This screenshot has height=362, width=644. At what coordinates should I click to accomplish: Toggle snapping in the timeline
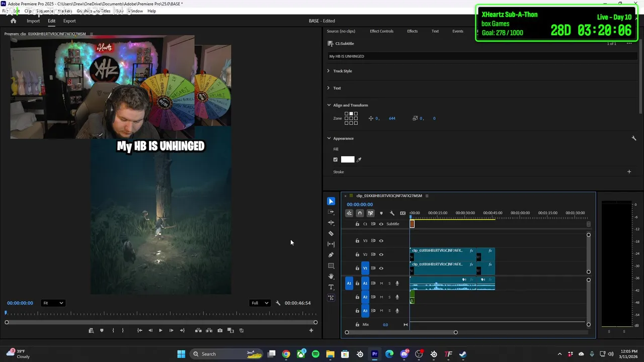[x=360, y=213]
